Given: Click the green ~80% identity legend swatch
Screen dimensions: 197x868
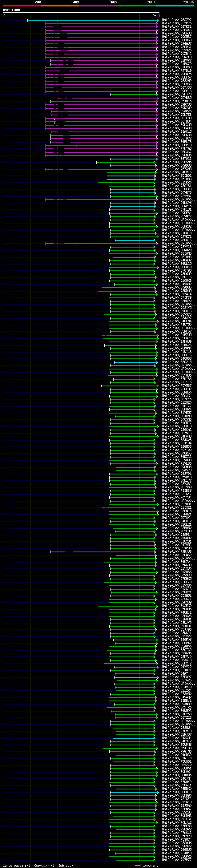Looking at the screenshot, I should point(137,6).
